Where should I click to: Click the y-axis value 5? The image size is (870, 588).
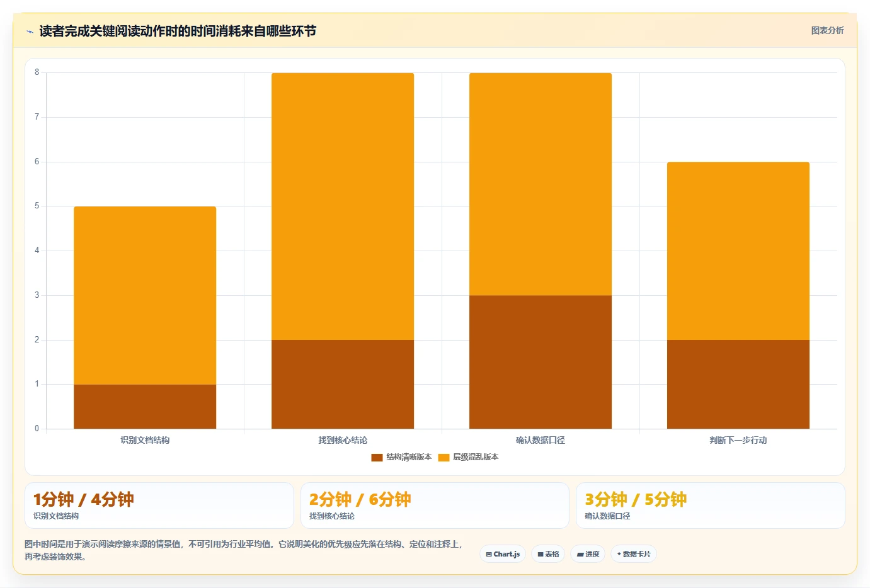tap(37, 206)
